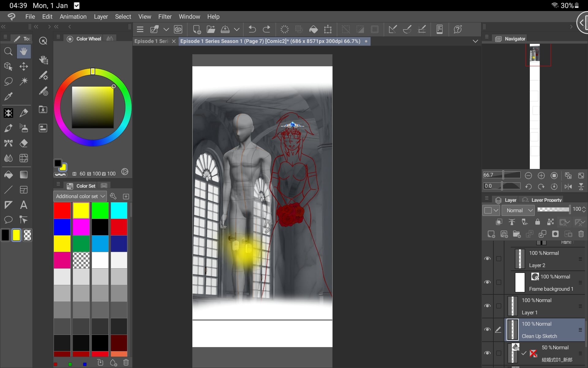The width and height of the screenshot is (588, 368).
Task: Switch to the Layer Property tab
Action: coord(546,200)
